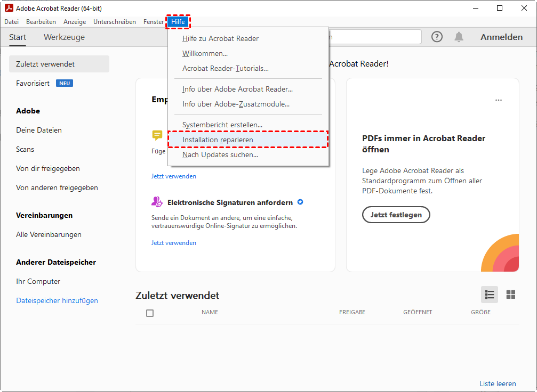
Task: Click the yellow comment icon
Action: pyautogui.click(x=157, y=135)
